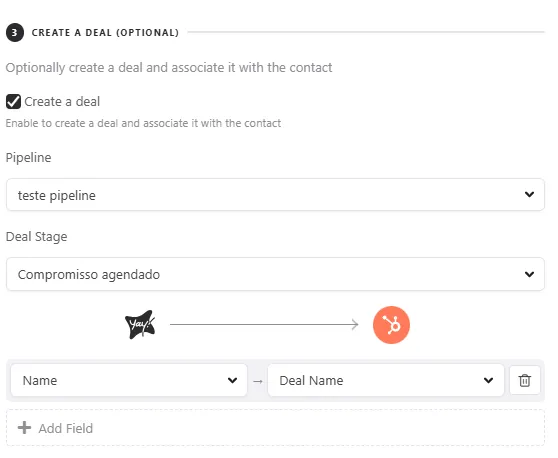Click the 'Create a deal' checkbox label
This screenshot has width=558, height=458.
coord(62,102)
